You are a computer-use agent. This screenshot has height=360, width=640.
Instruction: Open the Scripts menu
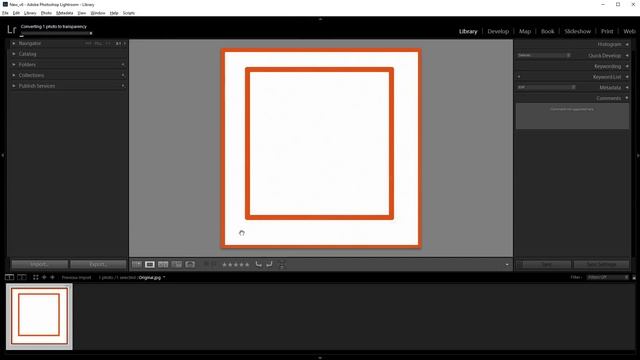[x=129, y=13]
